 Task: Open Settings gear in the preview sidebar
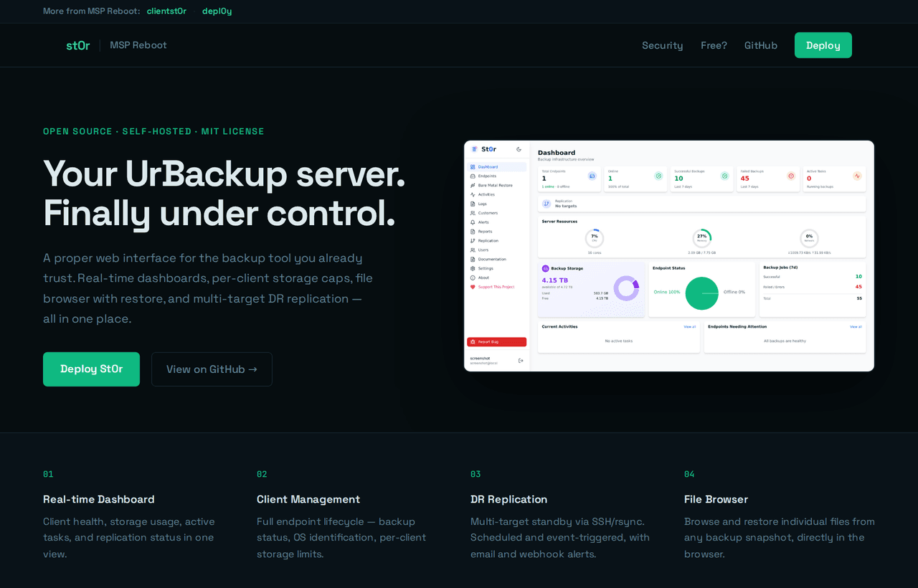coord(496,268)
